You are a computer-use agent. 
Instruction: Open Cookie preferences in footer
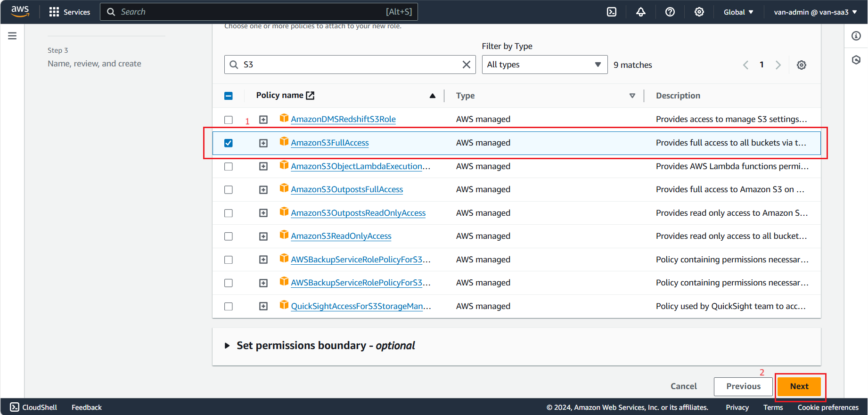click(828, 407)
